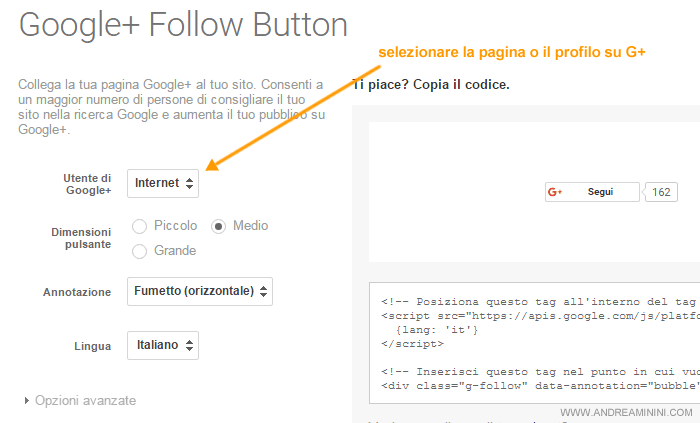Click the "Ti piace? Copia il codice." heading
Image resolution: width=700 pixels, height=423 pixels.
tap(431, 84)
